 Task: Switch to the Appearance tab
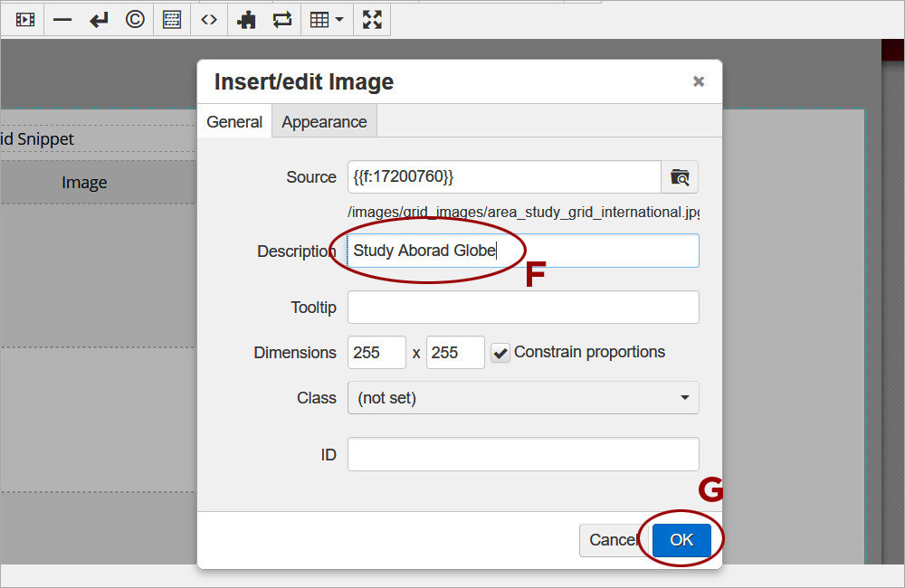coord(324,122)
